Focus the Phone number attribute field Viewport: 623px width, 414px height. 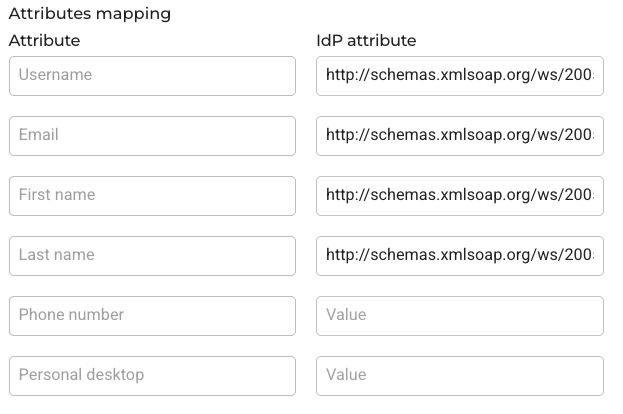(x=152, y=316)
